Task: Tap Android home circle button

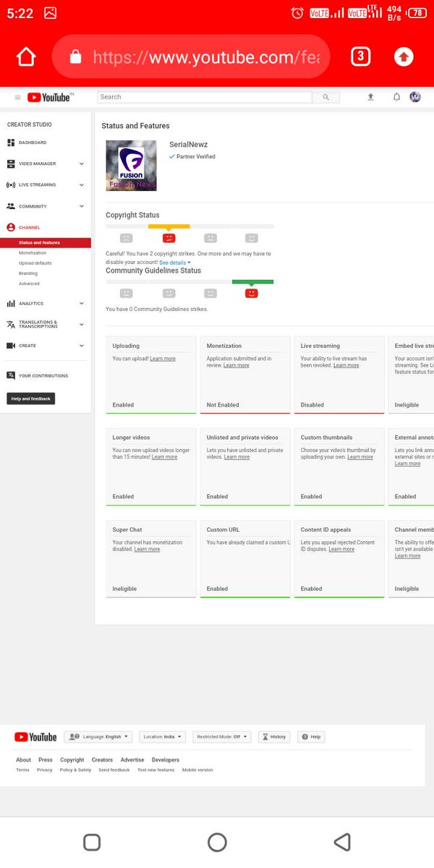Action: point(217,842)
